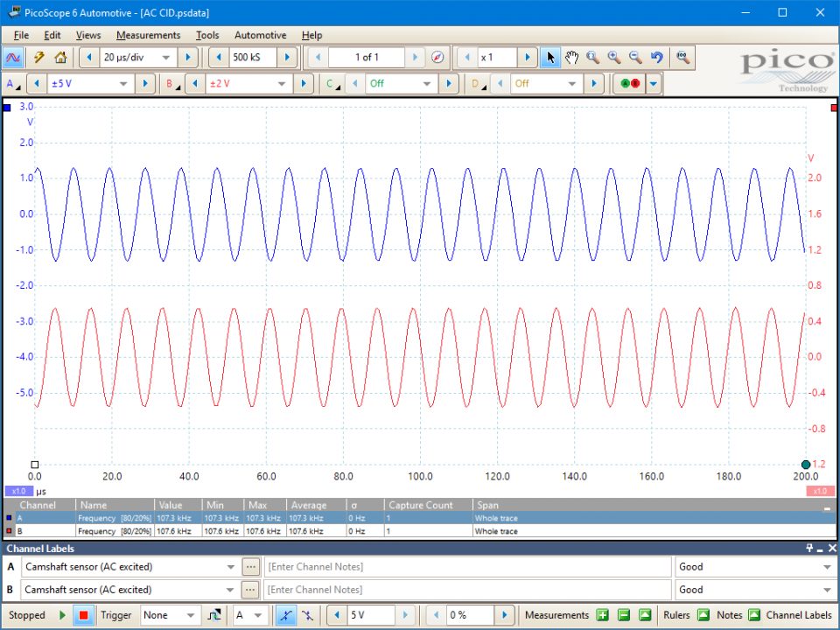Image resolution: width=840 pixels, height=630 pixels.
Task: Click the red Stop capture button
Action: coord(83,615)
